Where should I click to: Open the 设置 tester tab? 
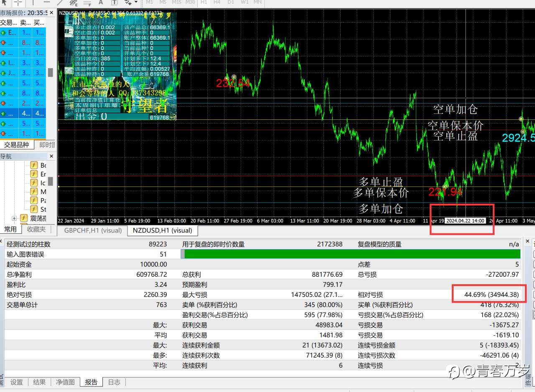click(x=17, y=382)
